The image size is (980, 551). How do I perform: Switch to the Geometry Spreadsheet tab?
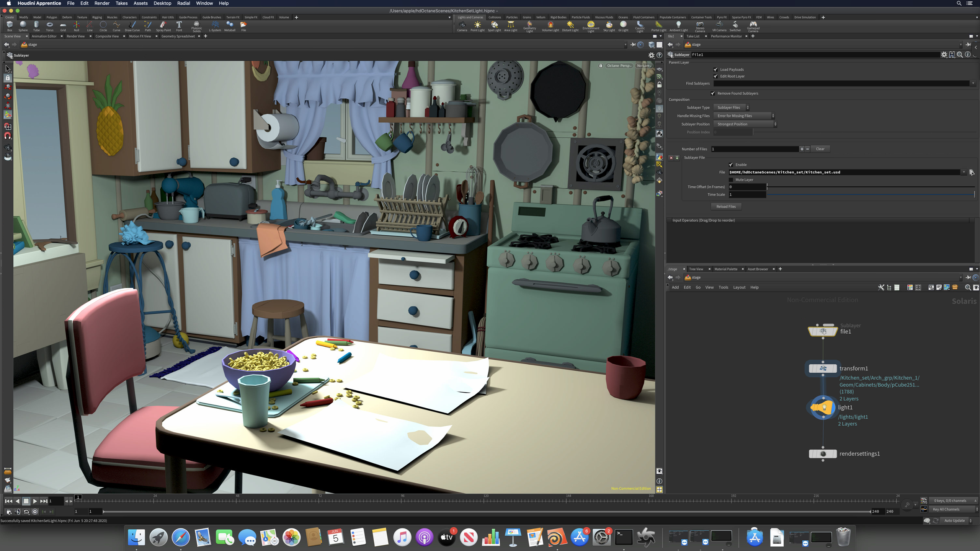178,36
